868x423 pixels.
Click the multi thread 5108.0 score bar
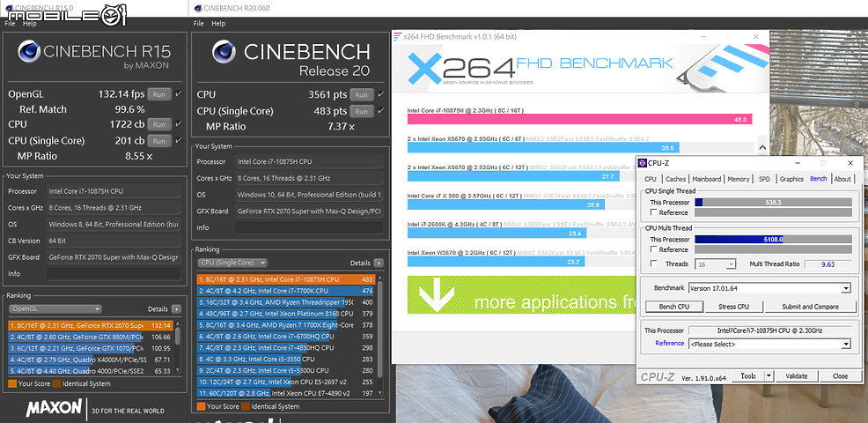coord(773,240)
